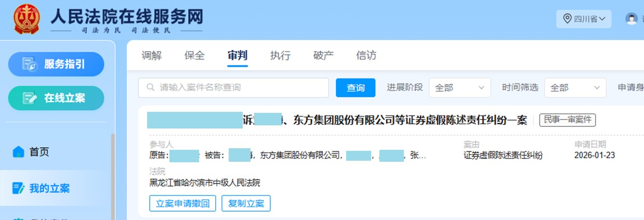
Task: Switch to the 执行 tab
Action: [x=280, y=56]
